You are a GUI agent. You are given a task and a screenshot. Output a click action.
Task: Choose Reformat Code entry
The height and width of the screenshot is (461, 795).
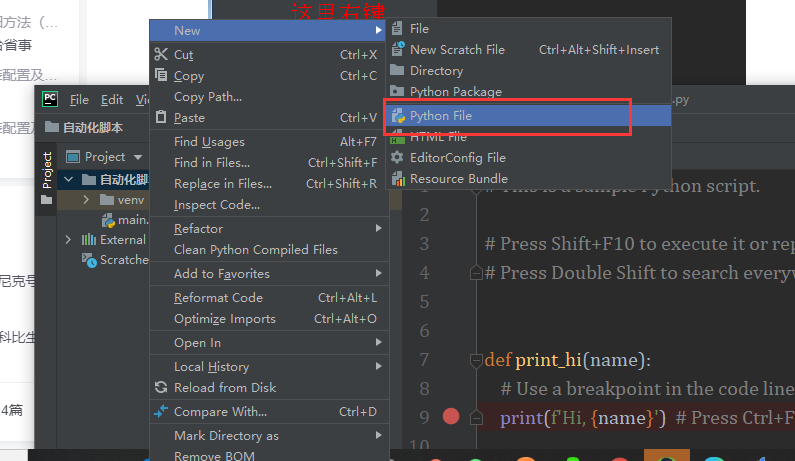[269, 297]
